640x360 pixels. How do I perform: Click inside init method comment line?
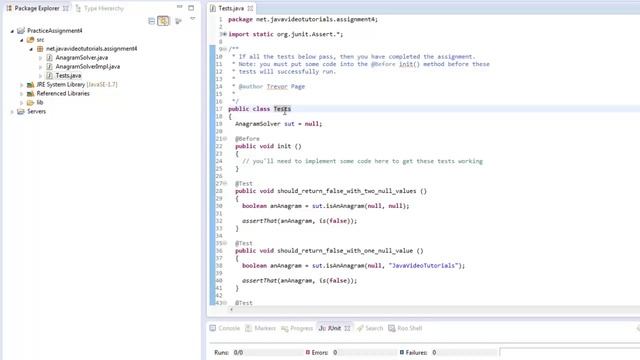[362, 161]
